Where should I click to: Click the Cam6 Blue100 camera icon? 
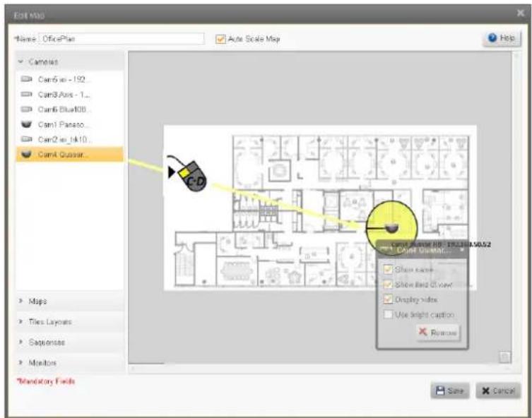click(x=26, y=109)
